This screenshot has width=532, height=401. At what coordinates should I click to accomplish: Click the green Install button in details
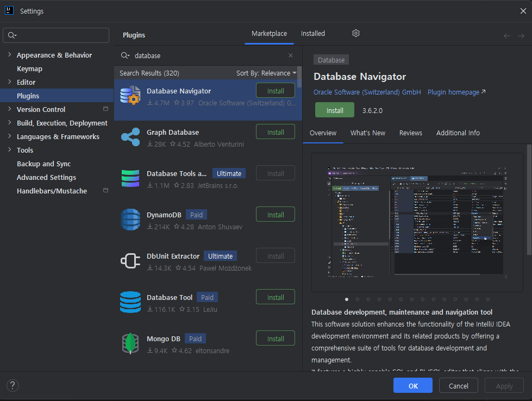(335, 110)
